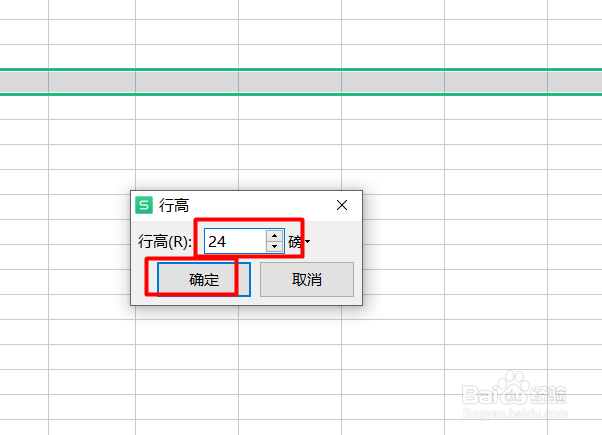Select the leftmost narrow gray cell in highlighted row
Viewport: 602px width, 435px height.
click(x=24, y=82)
